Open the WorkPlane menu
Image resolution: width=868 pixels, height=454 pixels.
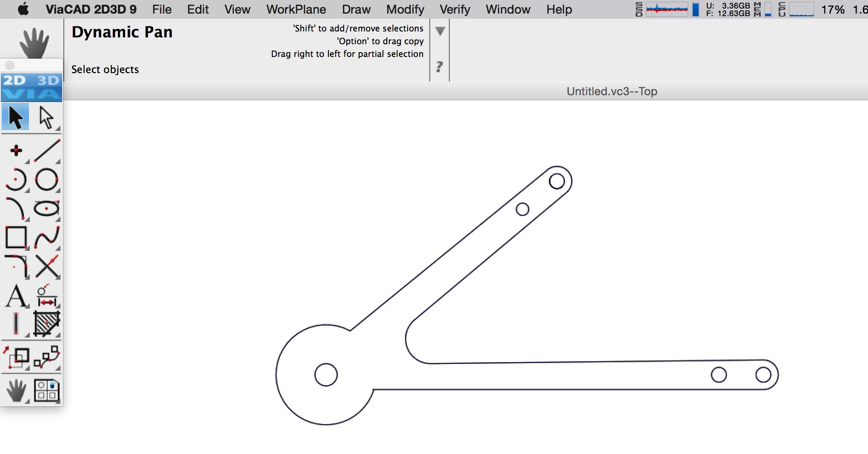(x=296, y=9)
